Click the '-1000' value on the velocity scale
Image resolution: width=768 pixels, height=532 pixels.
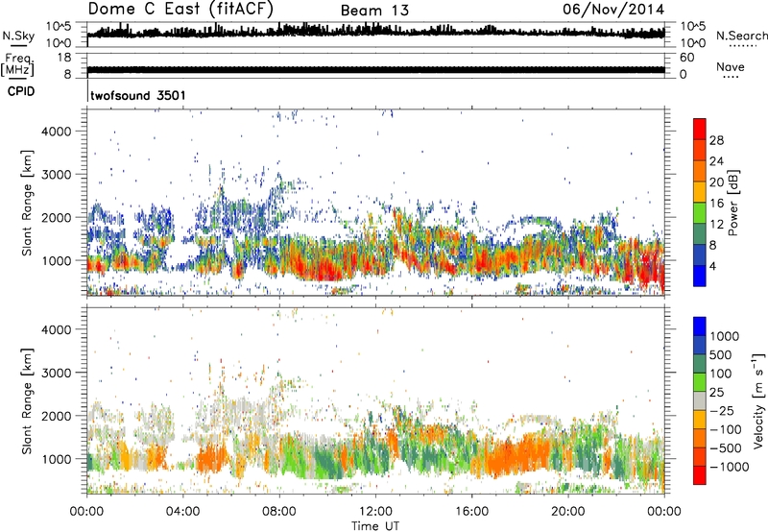[729, 467]
